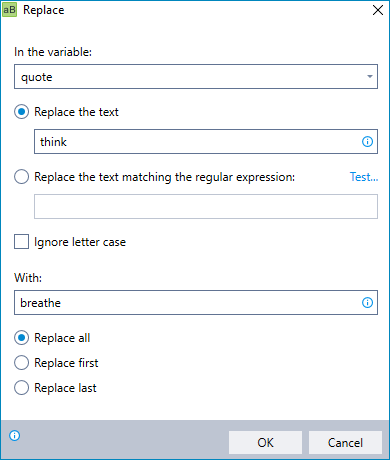Select the 'Replace the text' radio option
The width and height of the screenshot is (390, 460).
(22, 112)
